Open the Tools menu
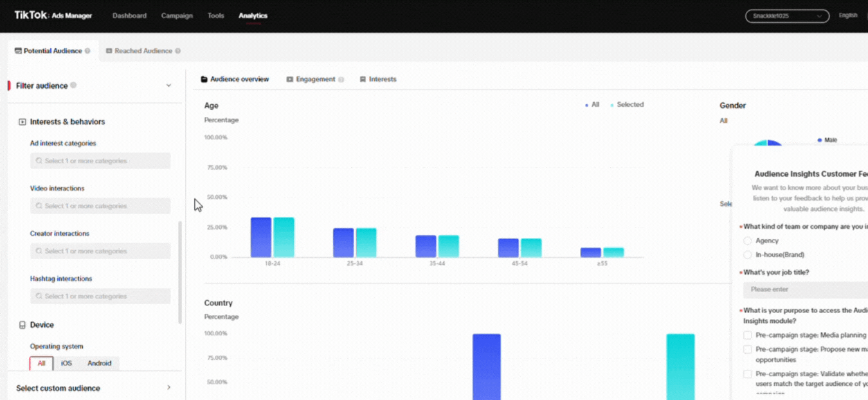Image resolution: width=868 pixels, height=400 pixels. [216, 15]
